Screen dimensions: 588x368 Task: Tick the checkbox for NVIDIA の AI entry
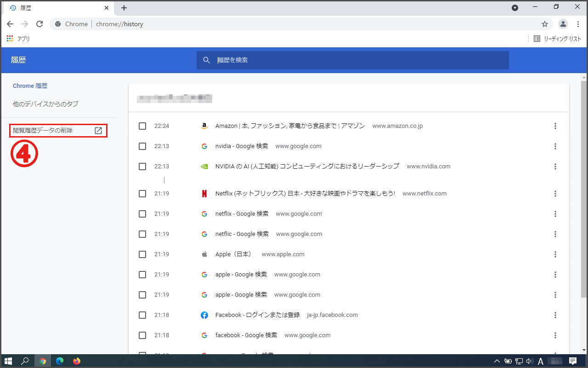(x=142, y=167)
